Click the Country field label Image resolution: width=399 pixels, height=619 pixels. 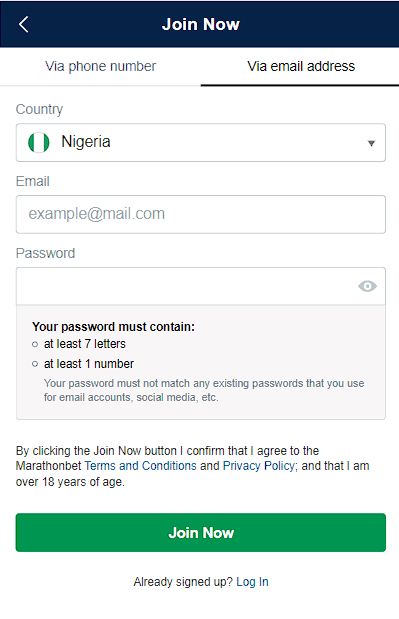point(39,109)
